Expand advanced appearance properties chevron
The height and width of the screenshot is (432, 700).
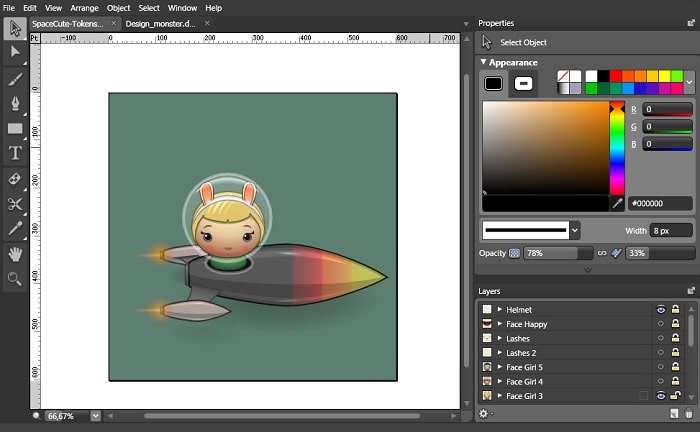coord(588,270)
